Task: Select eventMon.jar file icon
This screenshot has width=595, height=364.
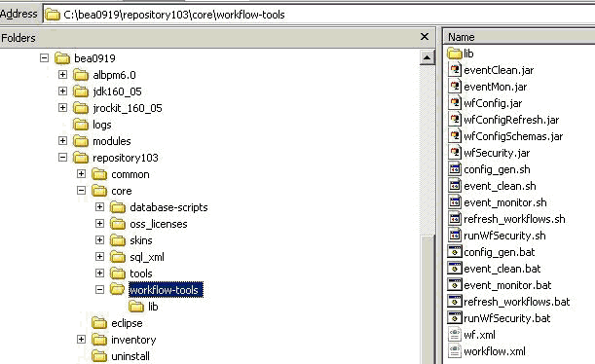Action: tap(455, 87)
